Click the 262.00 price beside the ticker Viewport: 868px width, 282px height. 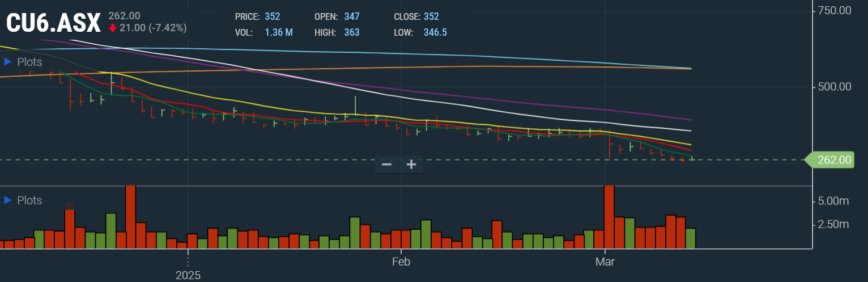tap(124, 16)
